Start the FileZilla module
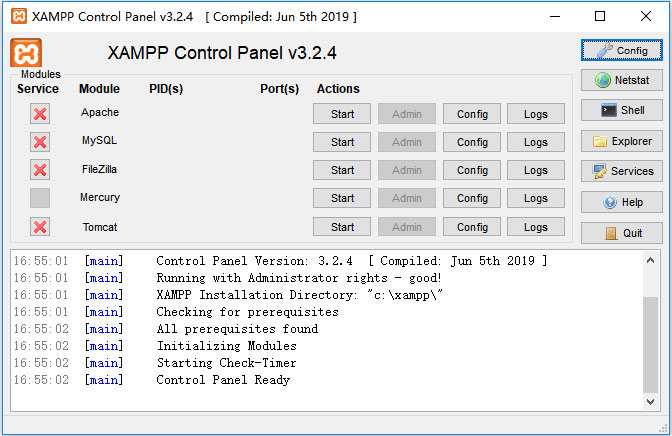Viewport: 672px width, 436px height. [x=342, y=170]
